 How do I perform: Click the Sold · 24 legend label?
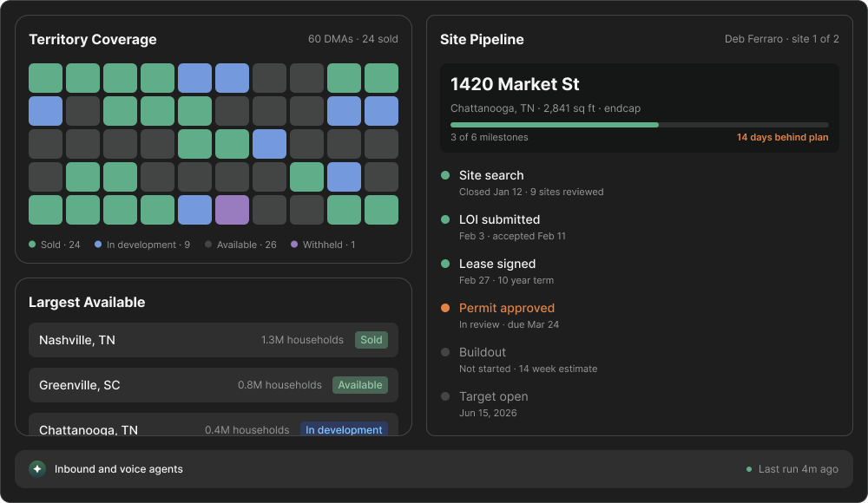click(x=61, y=245)
